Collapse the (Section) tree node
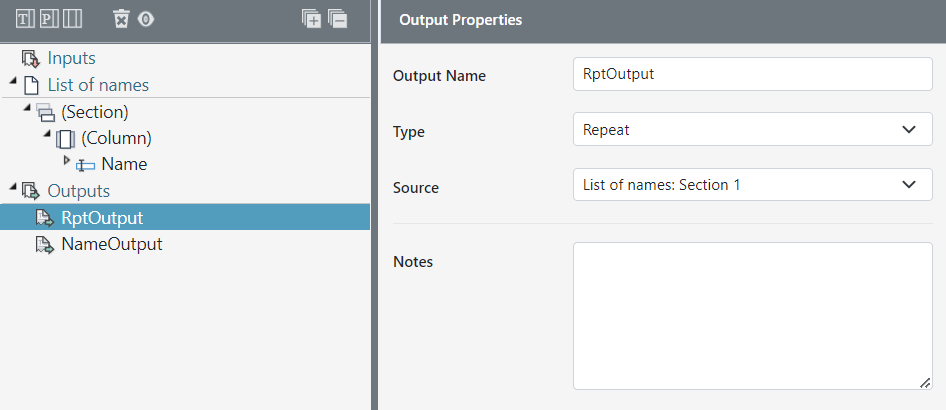Screen dimensions: 946x410 click(27, 109)
